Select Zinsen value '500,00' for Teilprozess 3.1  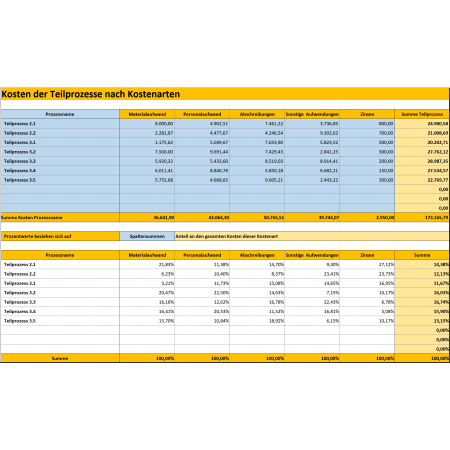(367, 142)
